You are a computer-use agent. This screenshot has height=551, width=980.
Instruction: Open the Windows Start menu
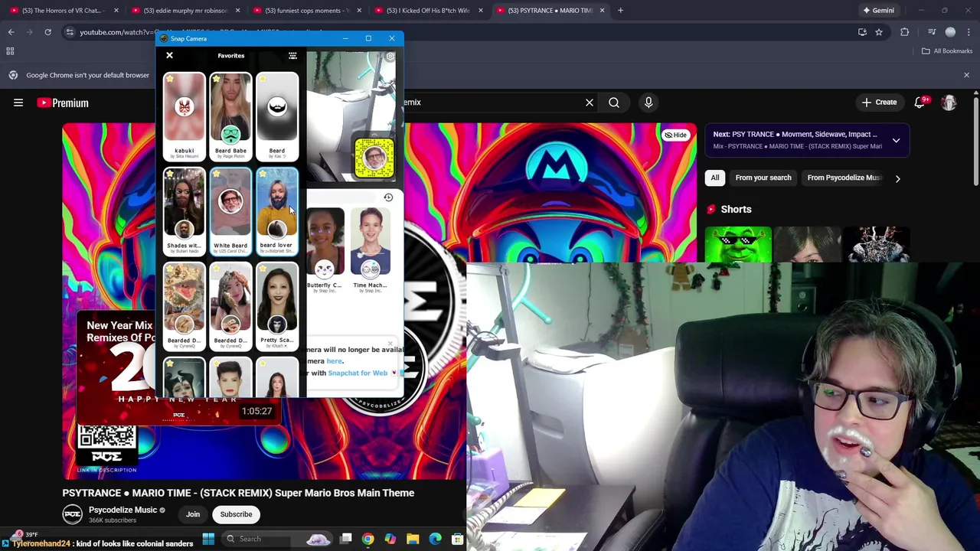point(208,539)
